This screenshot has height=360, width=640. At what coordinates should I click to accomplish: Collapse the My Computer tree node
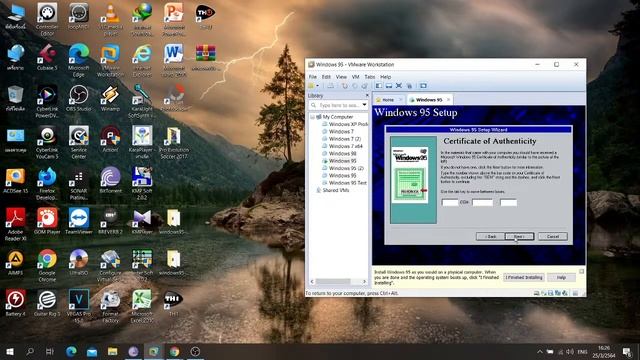tap(312, 117)
